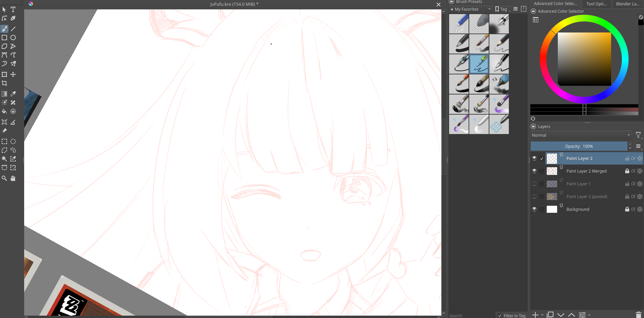Hide the Background layer
This screenshot has width=644, height=318.
(534, 209)
